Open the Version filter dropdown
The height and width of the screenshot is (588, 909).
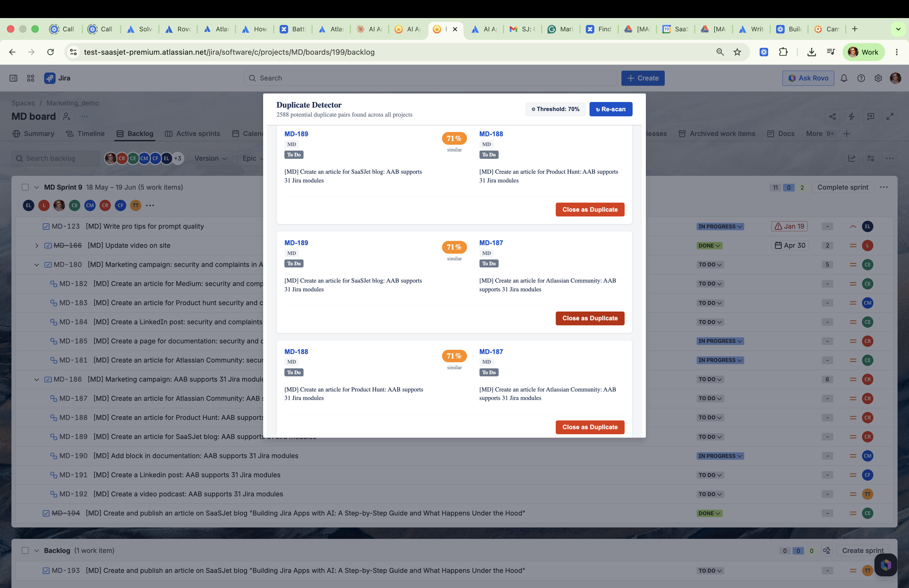pos(211,158)
